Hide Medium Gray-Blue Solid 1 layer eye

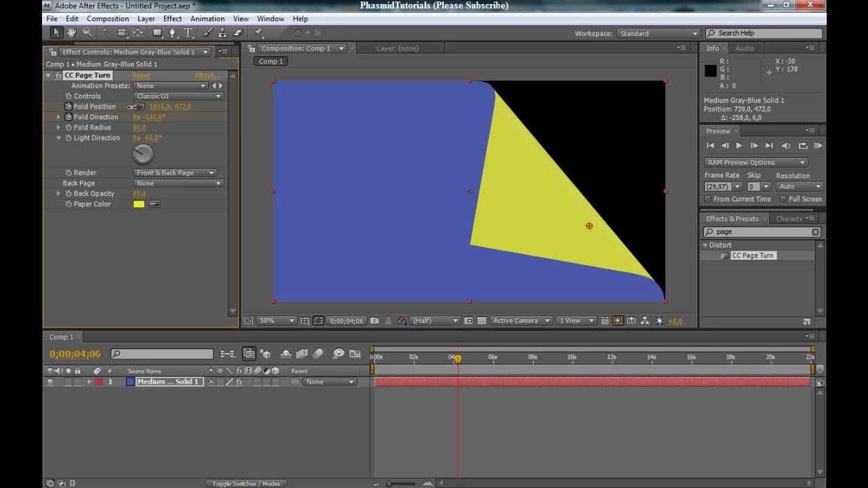(50, 382)
